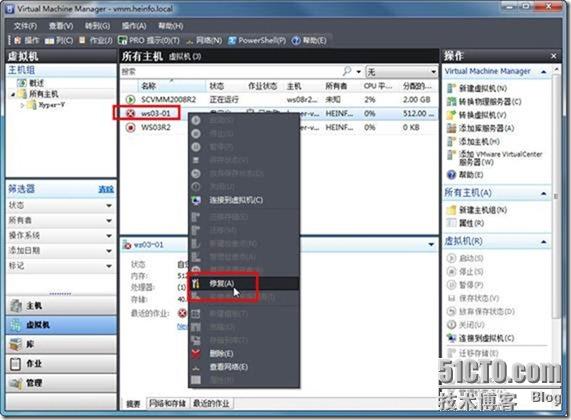Click the 网络(N) toolbar button
Viewport: 571px width, 420px height.
coord(204,40)
